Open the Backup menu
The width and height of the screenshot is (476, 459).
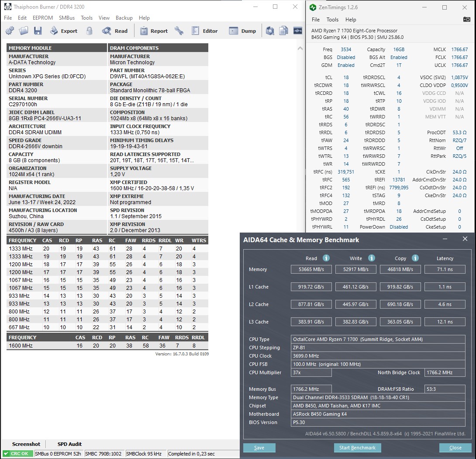pos(124,17)
